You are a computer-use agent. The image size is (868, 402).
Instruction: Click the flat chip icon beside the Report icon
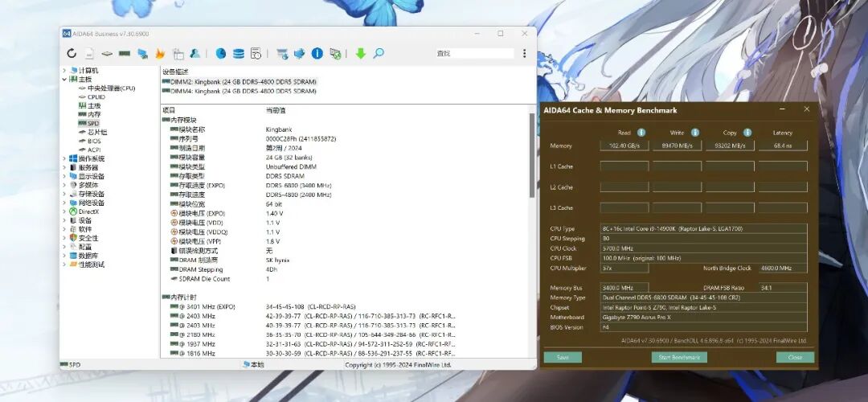(107, 54)
